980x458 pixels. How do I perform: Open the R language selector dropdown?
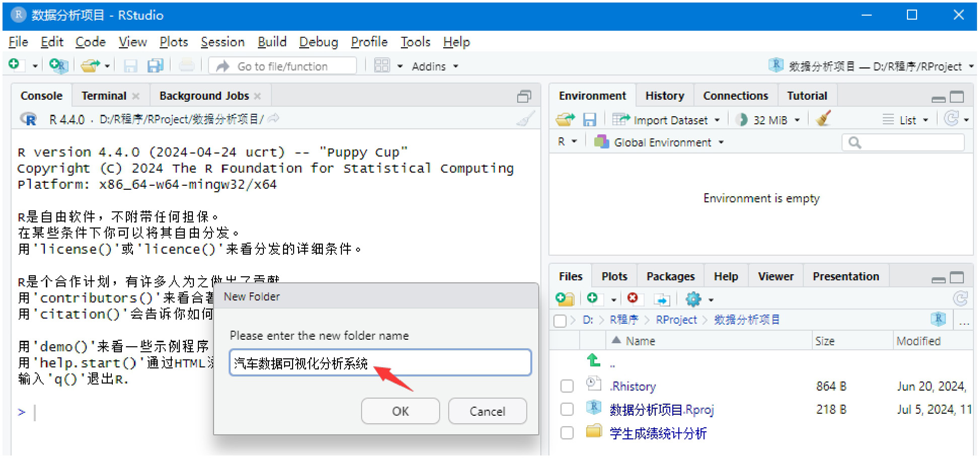tap(567, 142)
